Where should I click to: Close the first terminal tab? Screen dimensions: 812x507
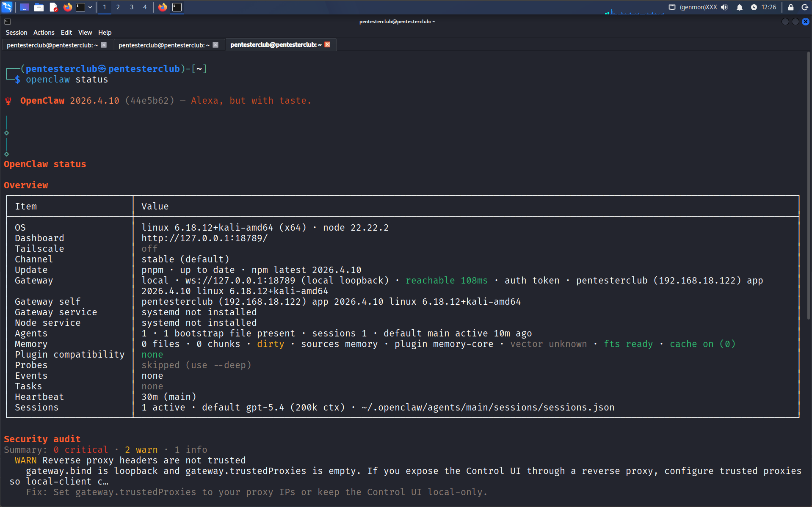tap(104, 45)
